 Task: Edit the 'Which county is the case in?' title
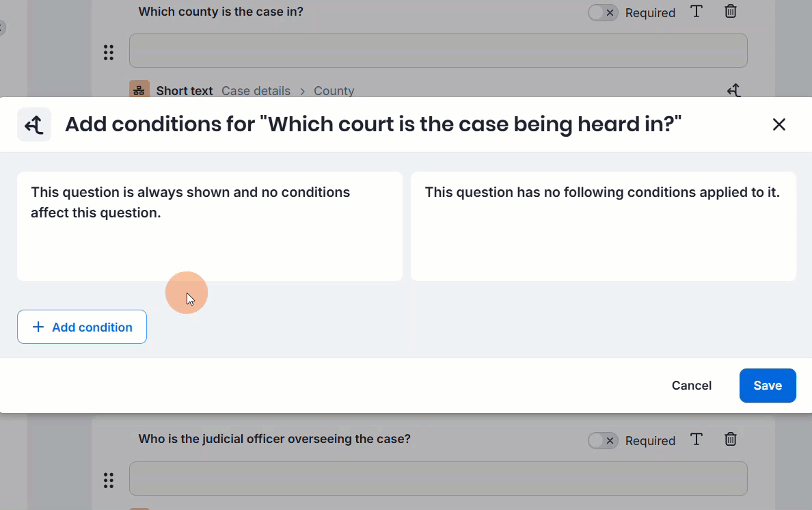pyautogui.click(x=221, y=12)
